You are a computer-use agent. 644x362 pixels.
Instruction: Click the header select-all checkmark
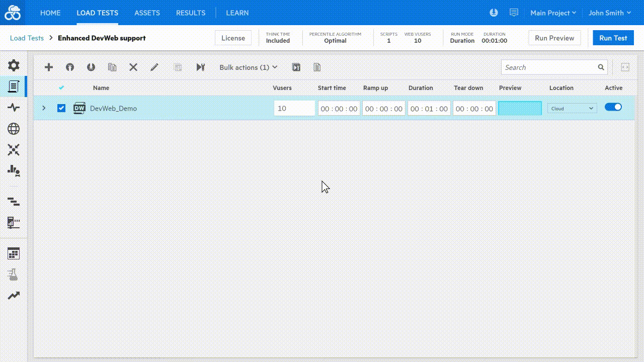click(61, 87)
